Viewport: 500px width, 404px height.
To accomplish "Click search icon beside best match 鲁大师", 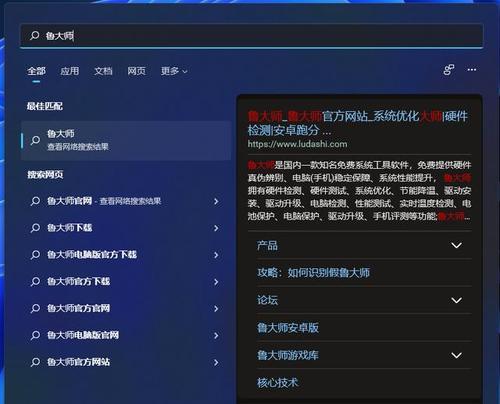I will (35, 140).
